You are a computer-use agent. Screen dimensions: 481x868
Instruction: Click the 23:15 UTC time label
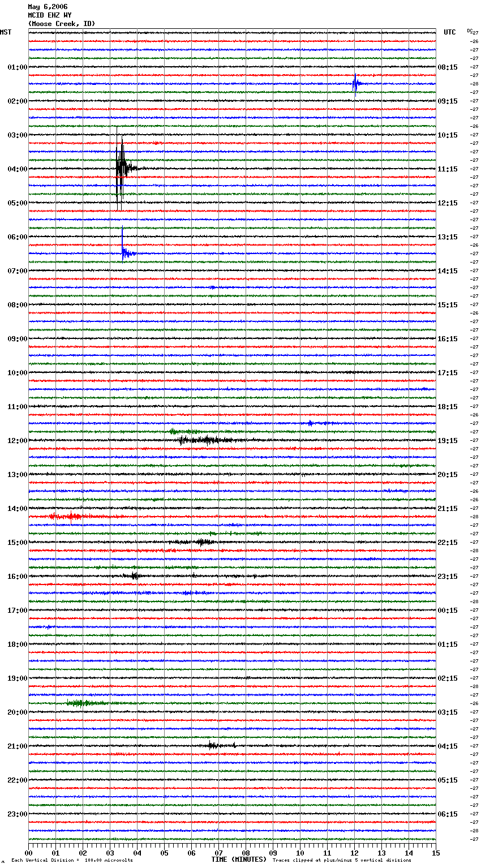448,577
